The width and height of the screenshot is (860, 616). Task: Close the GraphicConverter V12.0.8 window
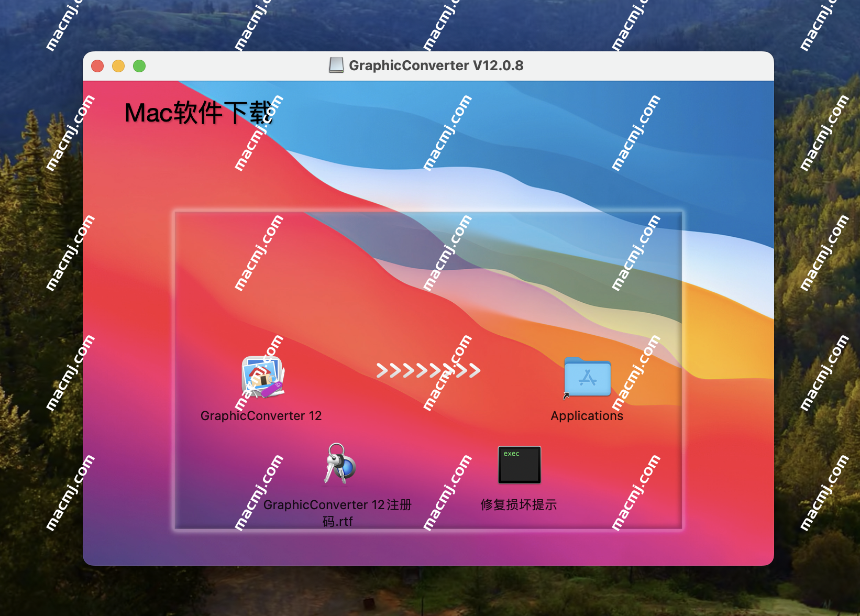tap(97, 66)
